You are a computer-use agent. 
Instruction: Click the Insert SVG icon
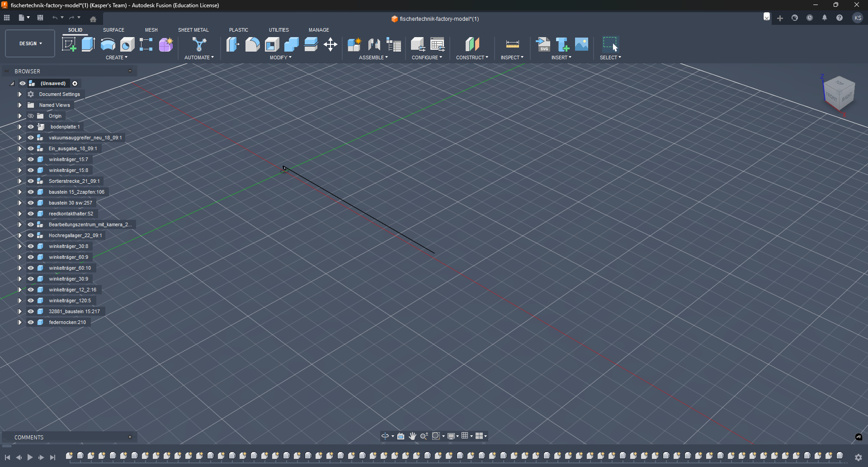(x=543, y=44)
